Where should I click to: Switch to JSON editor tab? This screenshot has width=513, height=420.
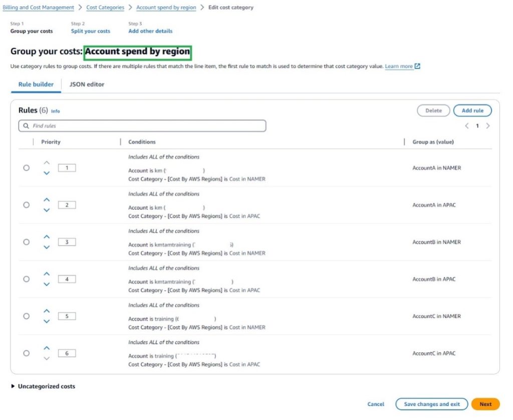tap(87, 85)
